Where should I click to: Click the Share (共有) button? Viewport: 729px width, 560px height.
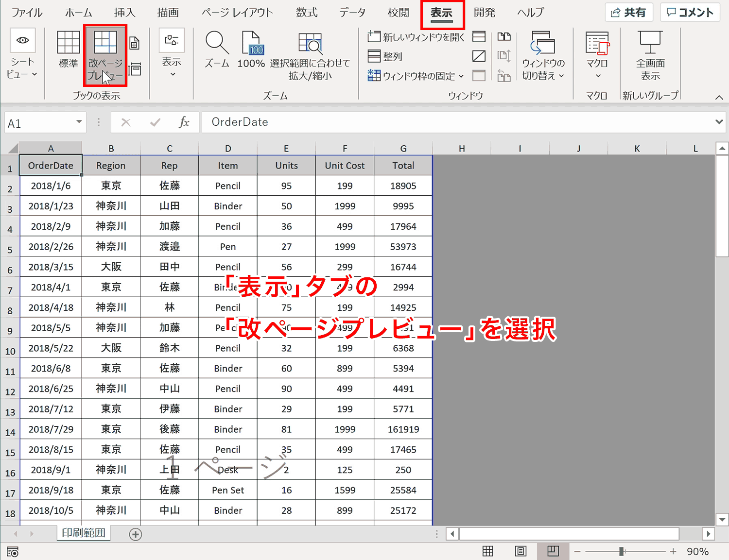coord(628,12)
